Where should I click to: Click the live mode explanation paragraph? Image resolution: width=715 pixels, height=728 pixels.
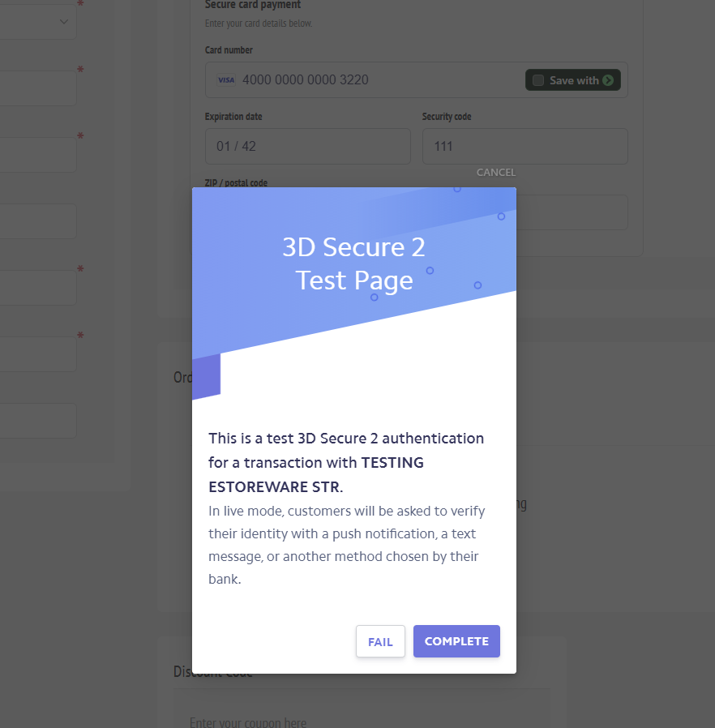coord(346,545)
